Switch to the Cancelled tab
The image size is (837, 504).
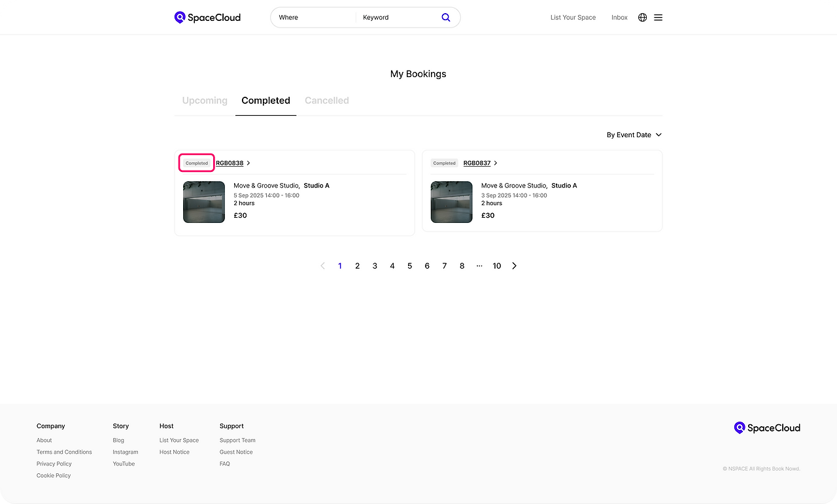pyautogui.click(x=327, y=101)
